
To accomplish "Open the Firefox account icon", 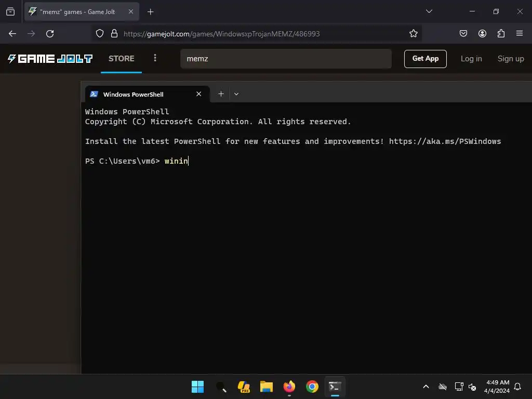I will click(x=482, y=33).
